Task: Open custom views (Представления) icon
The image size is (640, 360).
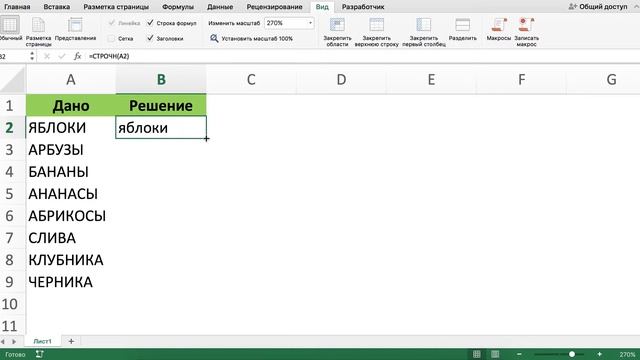Action: [x=75, y=25]
